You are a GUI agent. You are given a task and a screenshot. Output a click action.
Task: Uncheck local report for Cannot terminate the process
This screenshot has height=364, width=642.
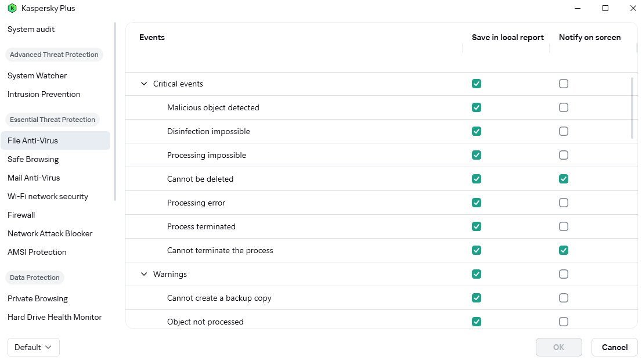pyautogui.click(x=477, y=250)
